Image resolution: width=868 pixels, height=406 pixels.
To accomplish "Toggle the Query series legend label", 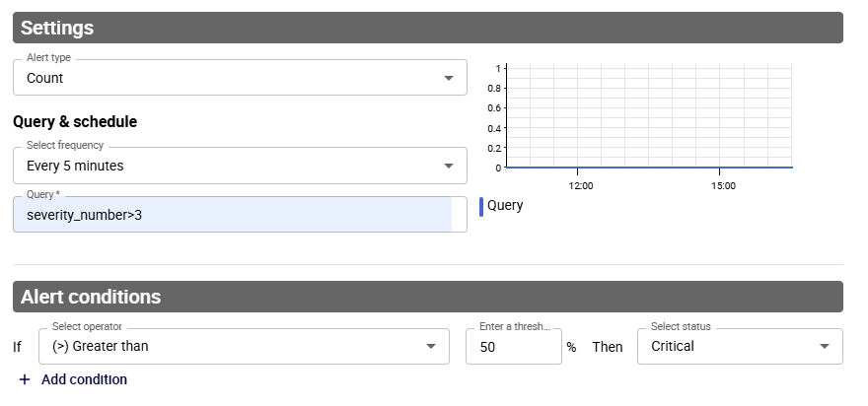I will click(505, 206).
